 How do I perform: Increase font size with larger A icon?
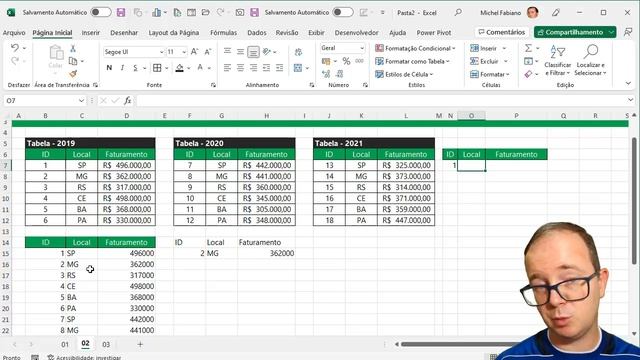(x=195, y=51)
